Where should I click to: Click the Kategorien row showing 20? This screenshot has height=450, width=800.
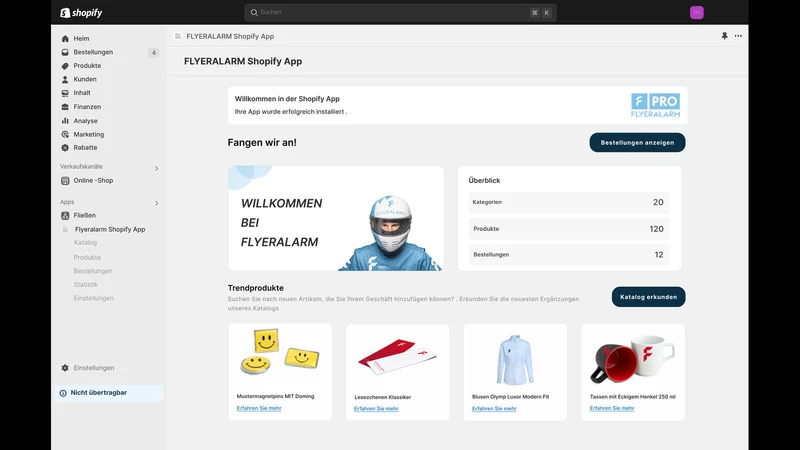coord(568,202)
